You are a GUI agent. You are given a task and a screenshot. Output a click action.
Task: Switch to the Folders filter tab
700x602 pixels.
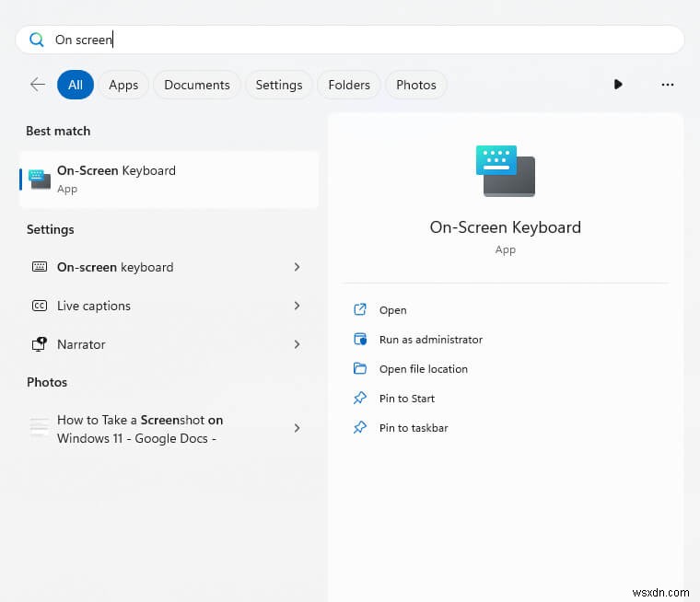coord(349,85)
